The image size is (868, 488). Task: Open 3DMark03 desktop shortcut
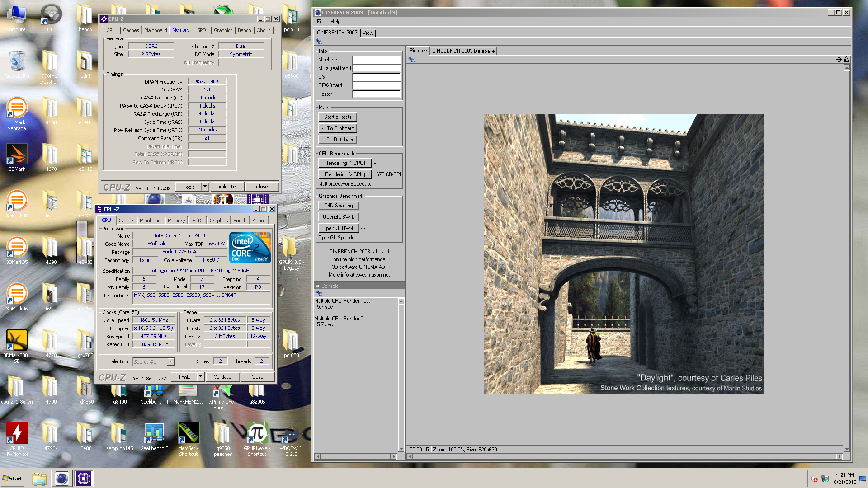pyautogui.click(x=17, y=204)
